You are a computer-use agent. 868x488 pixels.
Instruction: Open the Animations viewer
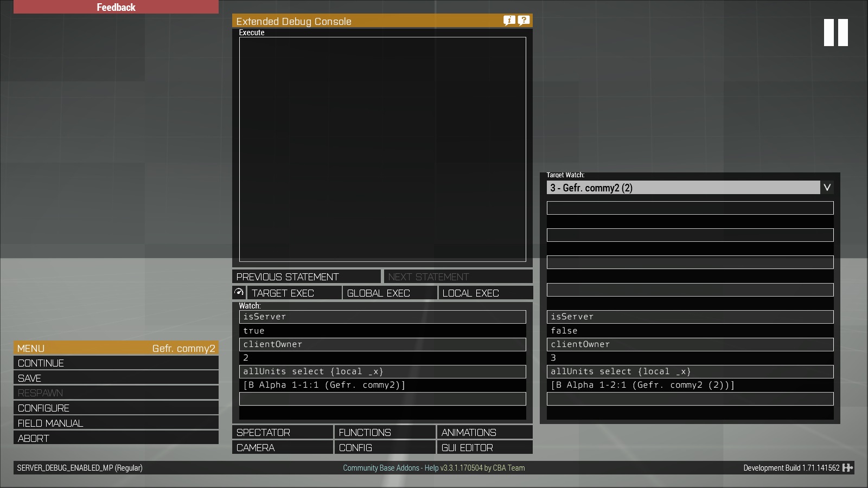tap(484, 432)
